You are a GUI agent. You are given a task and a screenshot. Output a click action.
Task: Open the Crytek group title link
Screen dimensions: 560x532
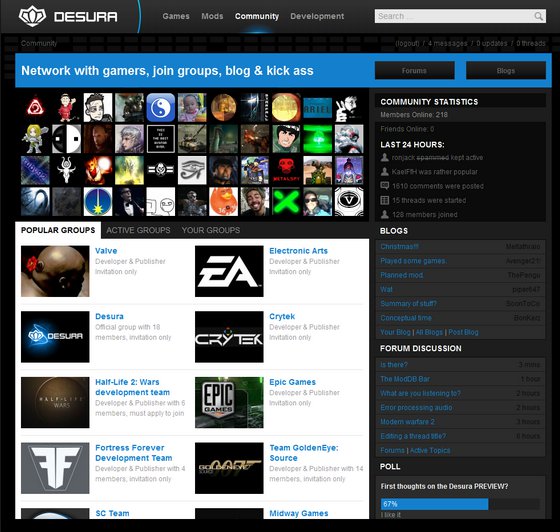[x=282, y=317]
